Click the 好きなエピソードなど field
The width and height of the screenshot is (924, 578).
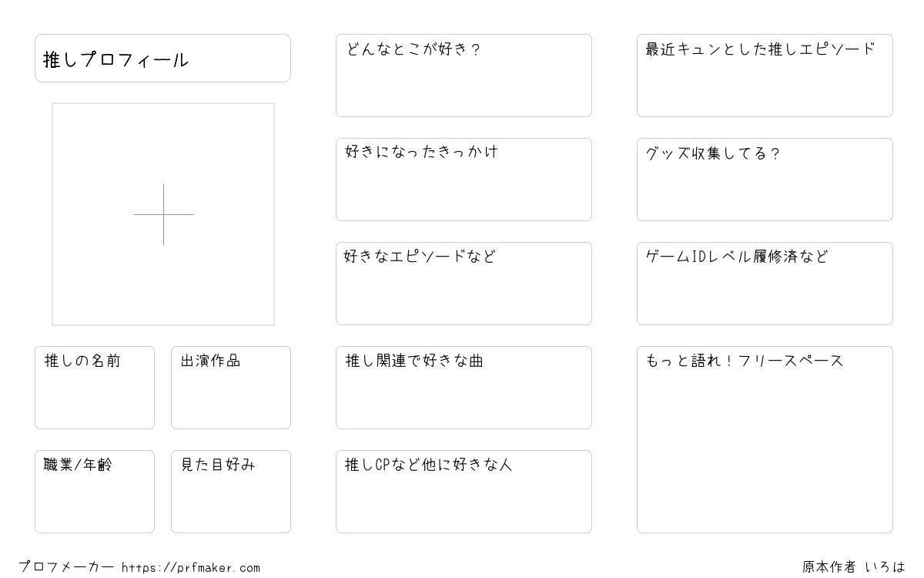(x=464, y=284)
